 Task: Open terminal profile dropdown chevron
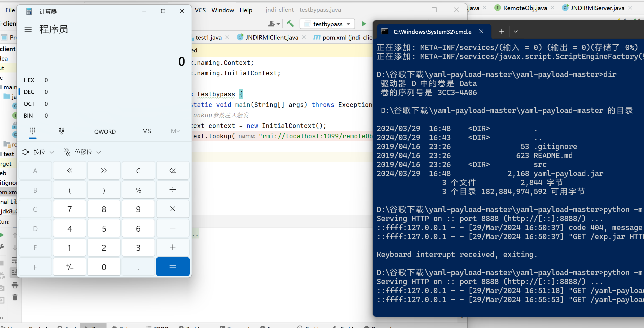tap(516, 31)
